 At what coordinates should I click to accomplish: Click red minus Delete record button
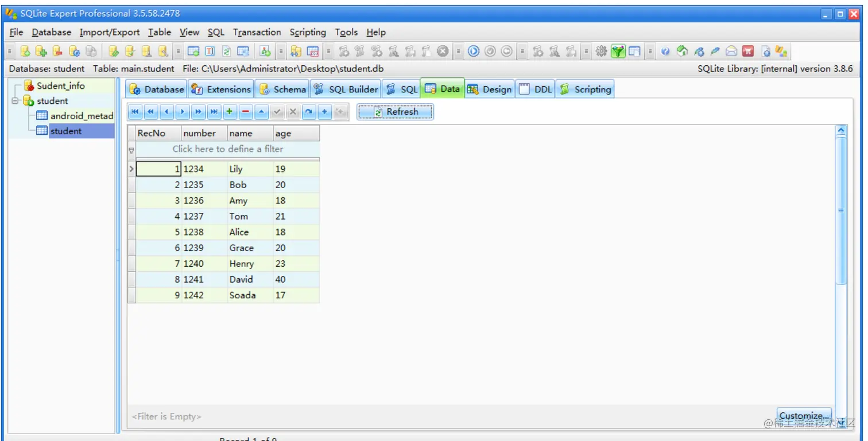pos(246,112)
